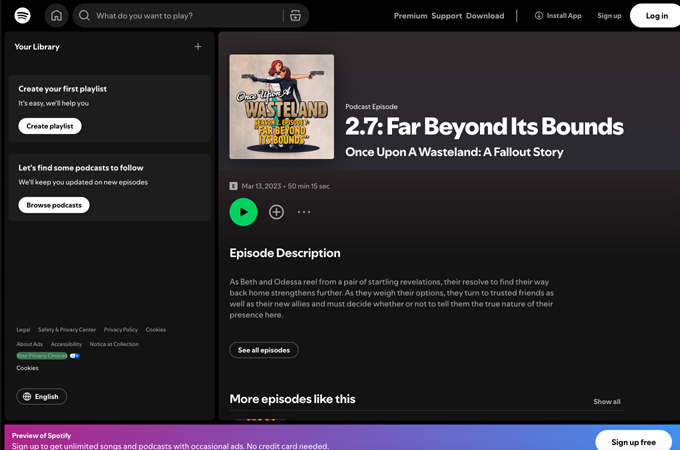Open Cookies link next to Privacy Policy
Screen dimensions: 680x450
click(156, 329)
